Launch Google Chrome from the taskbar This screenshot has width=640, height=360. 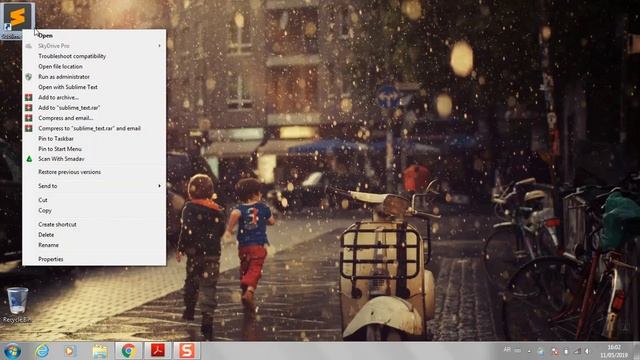(129, 351)
